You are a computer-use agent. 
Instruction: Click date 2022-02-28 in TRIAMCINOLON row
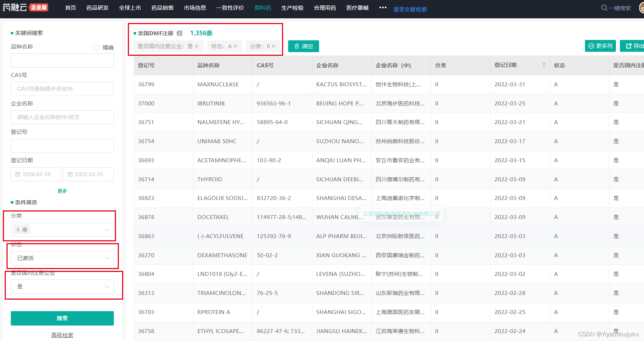click(x=510, y=293)
